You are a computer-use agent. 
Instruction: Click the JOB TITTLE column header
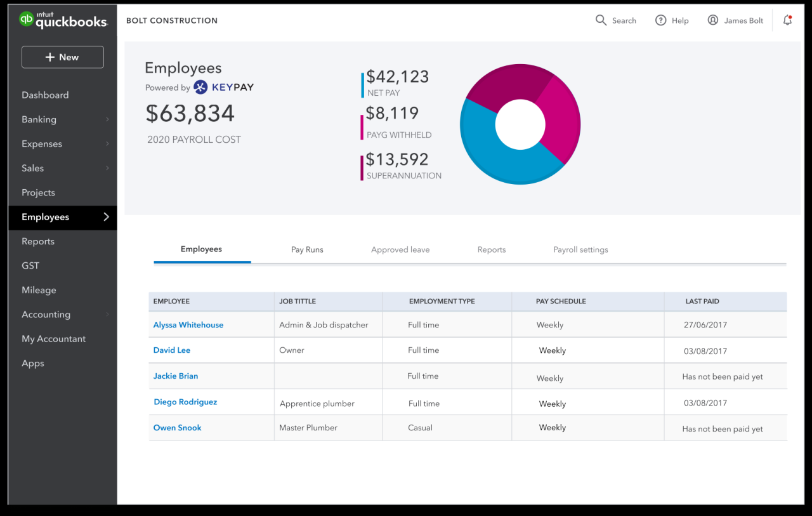(x=298, y=301)
